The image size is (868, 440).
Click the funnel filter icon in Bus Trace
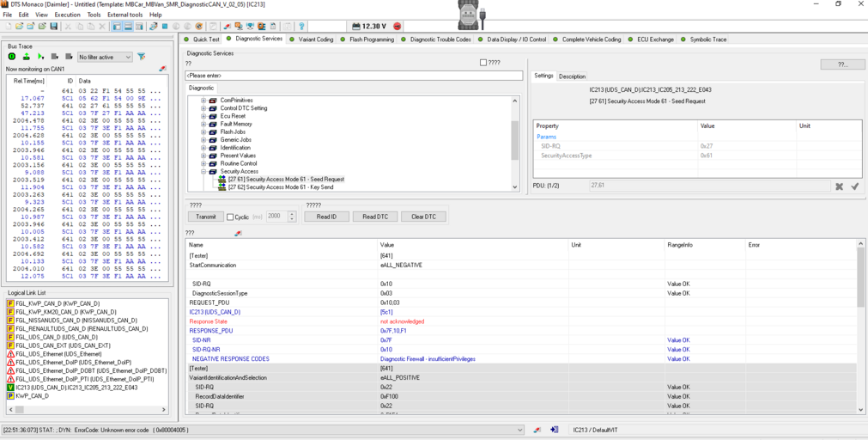141,57
